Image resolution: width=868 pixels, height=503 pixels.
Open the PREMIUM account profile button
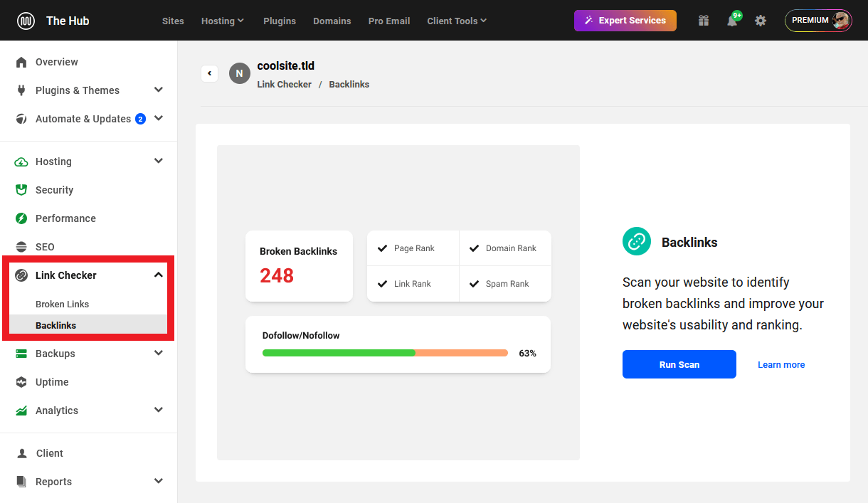pyautogui.click(x=818, y=21)
